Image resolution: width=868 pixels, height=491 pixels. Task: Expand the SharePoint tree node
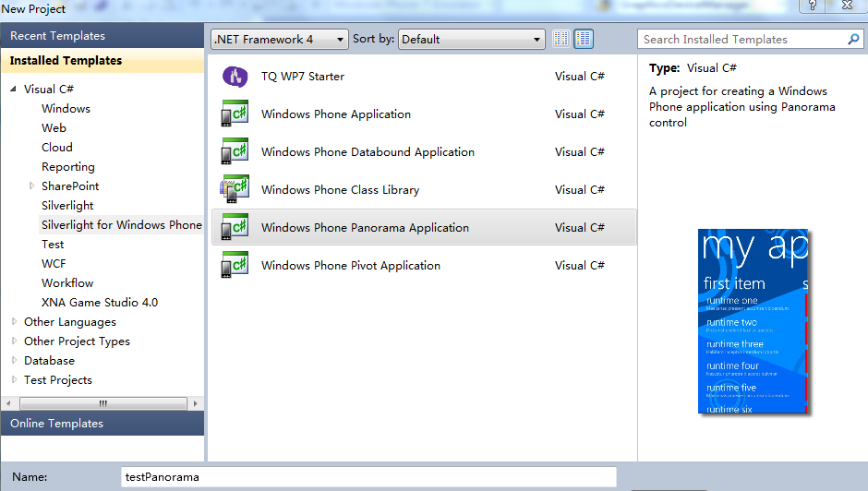(31, 186)
